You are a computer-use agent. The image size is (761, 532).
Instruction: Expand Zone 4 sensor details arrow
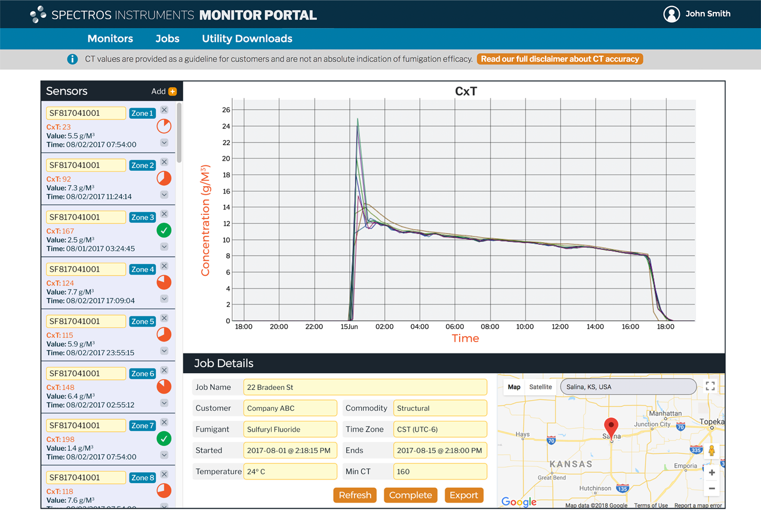point(164,299)
